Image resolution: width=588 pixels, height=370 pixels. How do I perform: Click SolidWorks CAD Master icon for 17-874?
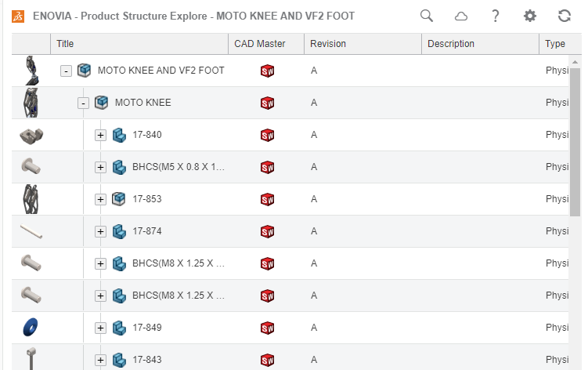(267, 232)
